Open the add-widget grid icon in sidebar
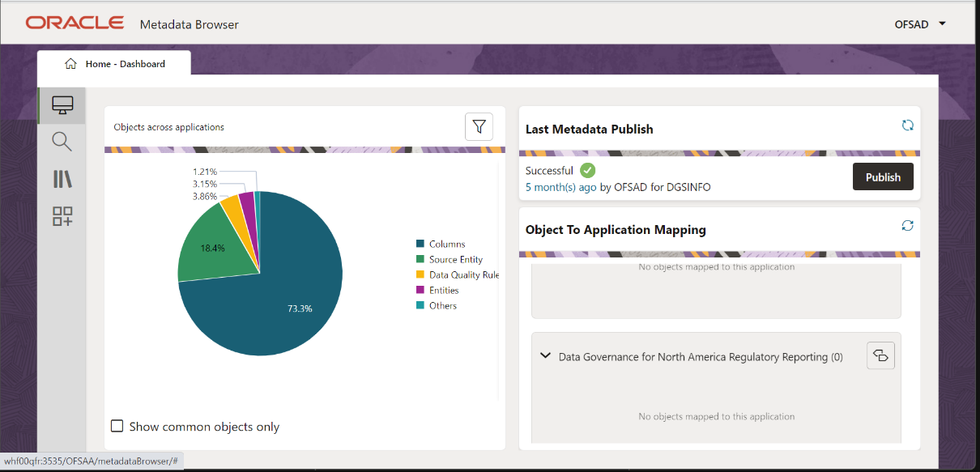This screenshot has width=980, height=472. (62, 216)
